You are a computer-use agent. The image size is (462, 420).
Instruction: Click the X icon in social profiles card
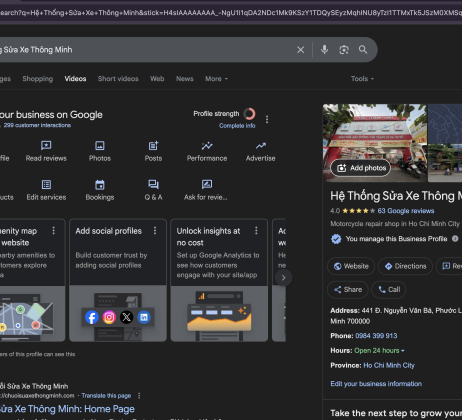coord(126,317)
